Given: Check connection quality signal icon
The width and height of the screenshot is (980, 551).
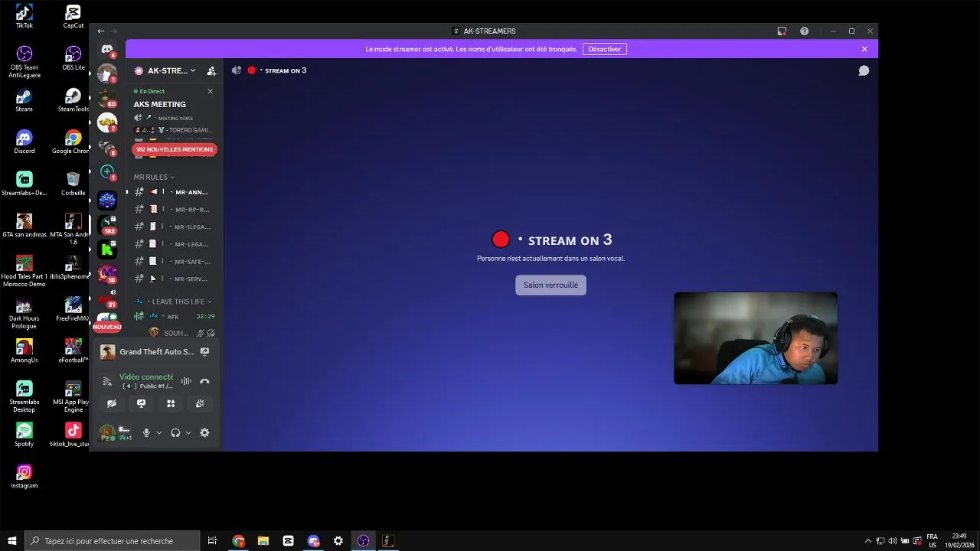Looking at the screenshot, I should pos(107,381).
